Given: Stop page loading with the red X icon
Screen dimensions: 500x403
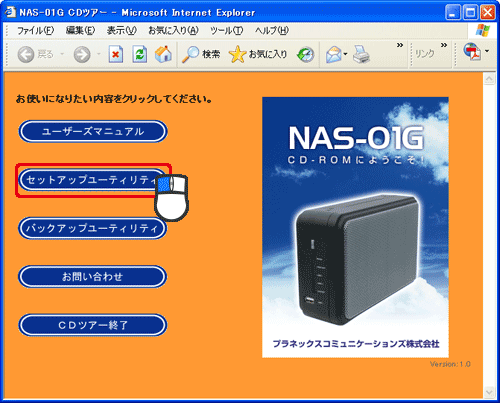Looking at the screenshot, I should point(116,54).
